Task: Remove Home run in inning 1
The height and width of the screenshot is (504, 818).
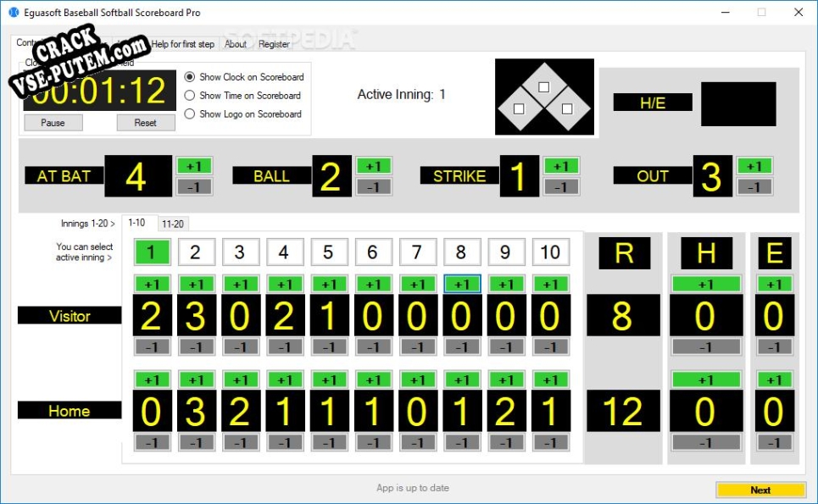Action: tap(152, 442)
